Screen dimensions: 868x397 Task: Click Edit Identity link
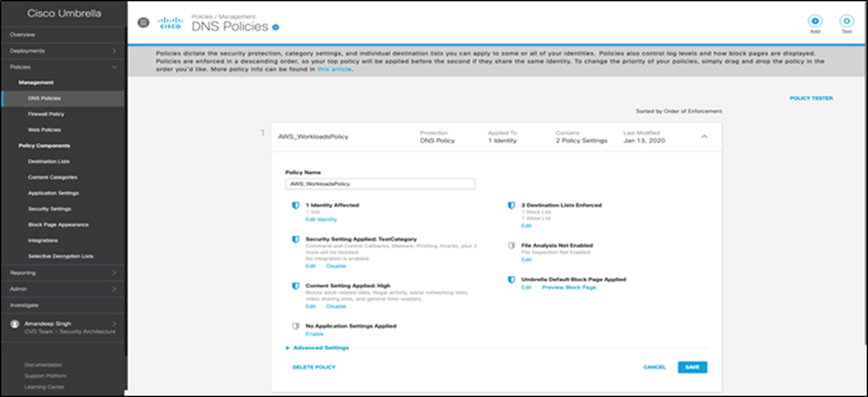click(x=321, y=220)
